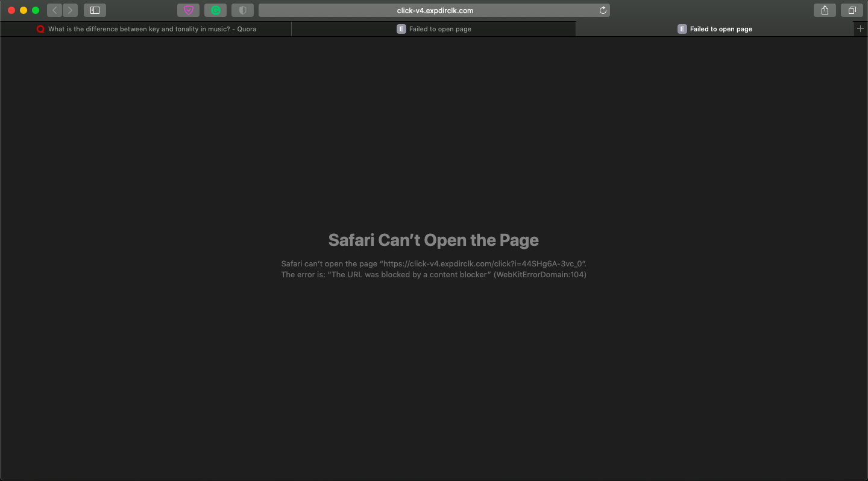Click the content blocker error description line
868x481 pixels.
pos(433,274)
